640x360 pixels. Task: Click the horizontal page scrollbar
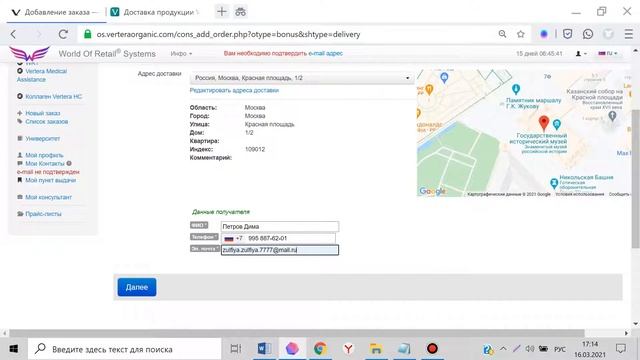click(297, 333)
